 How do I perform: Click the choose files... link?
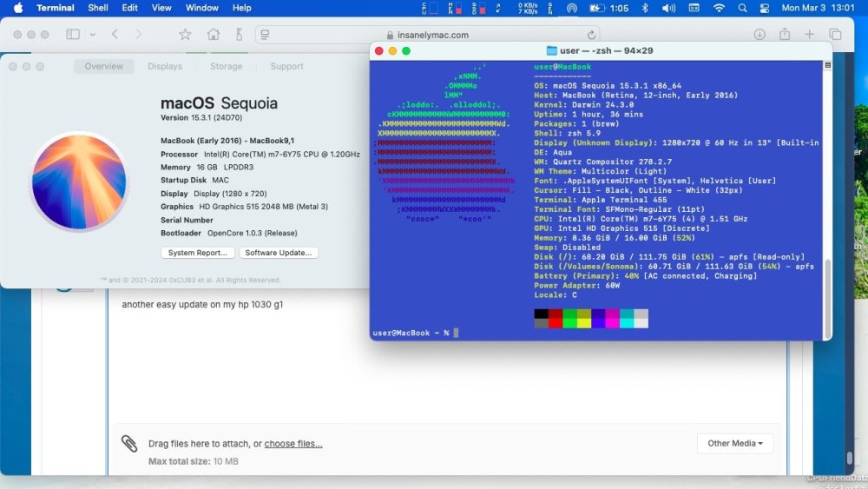point(293,444)
